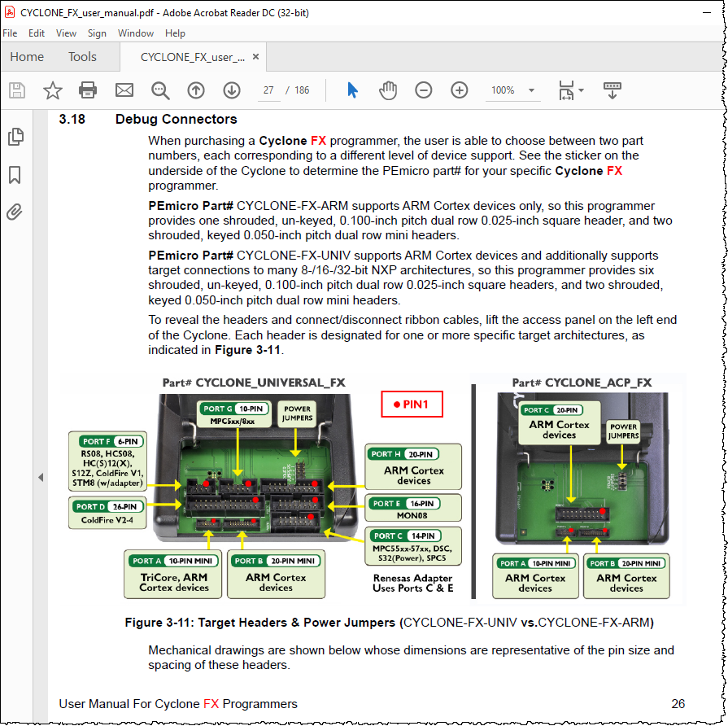728x726 pixels.
Task: Advance to next page with the down arrow
Action: tap(232, 90)
